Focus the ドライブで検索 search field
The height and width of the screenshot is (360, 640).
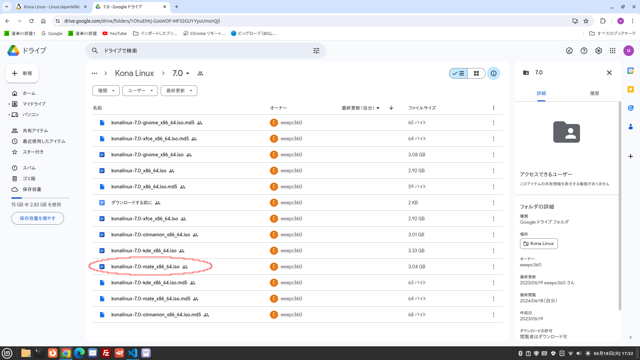point(205,51)
